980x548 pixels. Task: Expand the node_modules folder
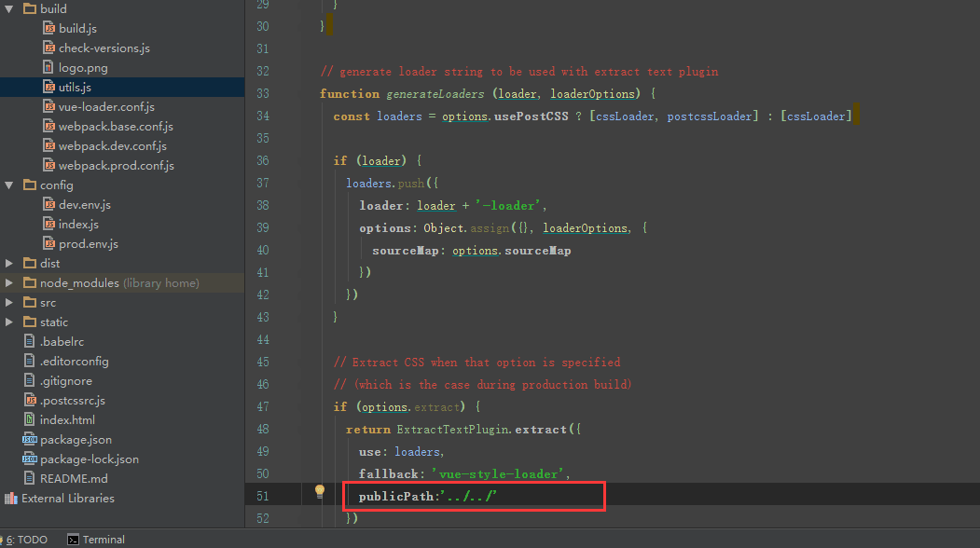9,282
